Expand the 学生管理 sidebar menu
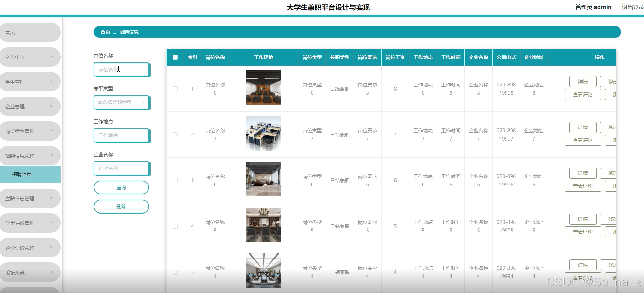Viewport: 644px width, 293px height. pyautogui.click(x=30, y=82)
